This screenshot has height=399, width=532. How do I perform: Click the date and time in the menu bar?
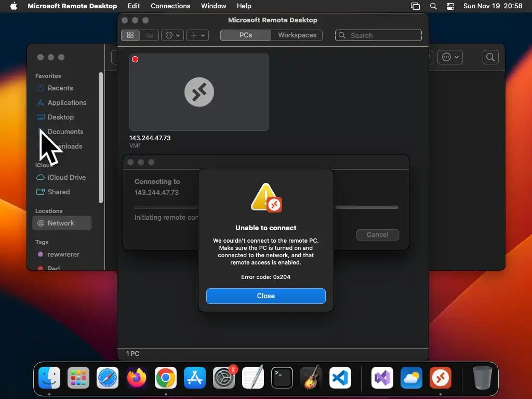click(493, 6)
